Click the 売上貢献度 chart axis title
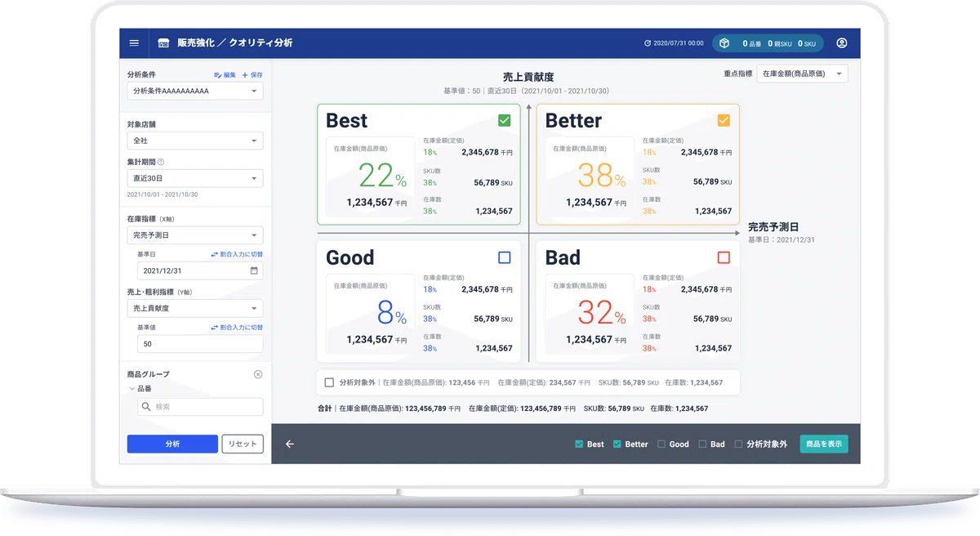 [x=528, y=77]
